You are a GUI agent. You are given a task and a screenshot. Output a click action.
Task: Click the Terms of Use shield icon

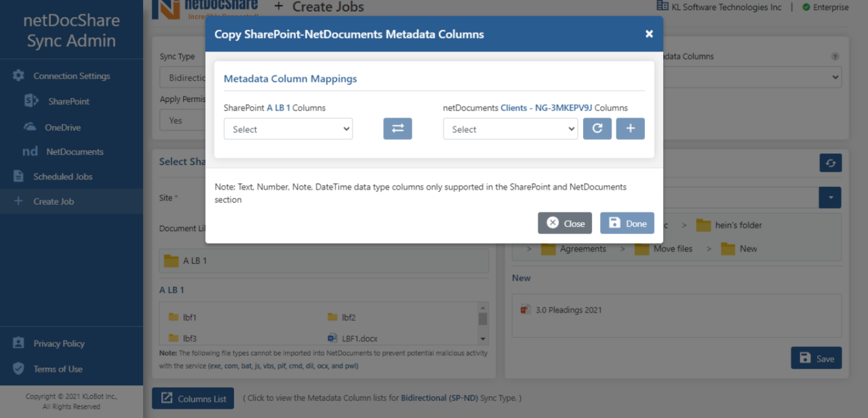coord(19,368)
